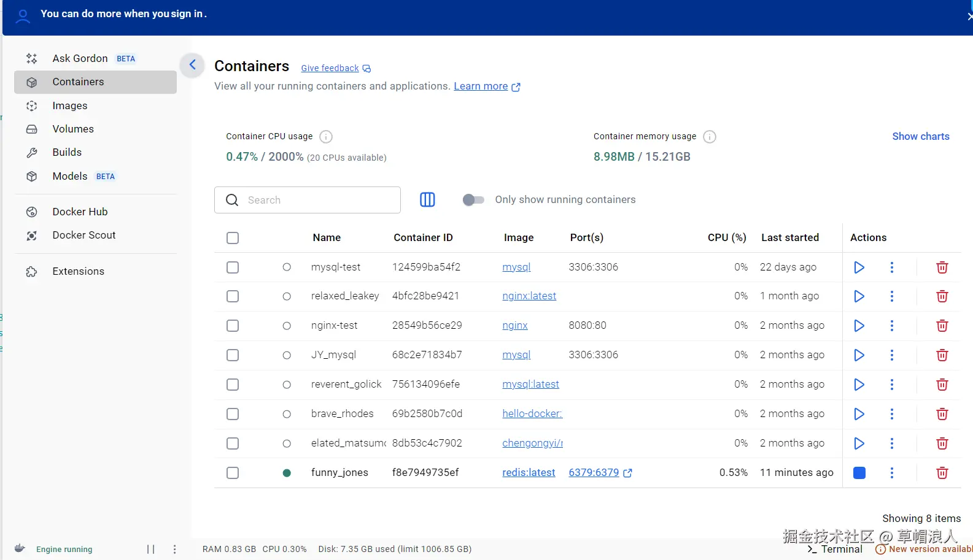The width and height of the screenshot is (973, 560).
Task: Open the Learn more link
Action: pos(481,86)
